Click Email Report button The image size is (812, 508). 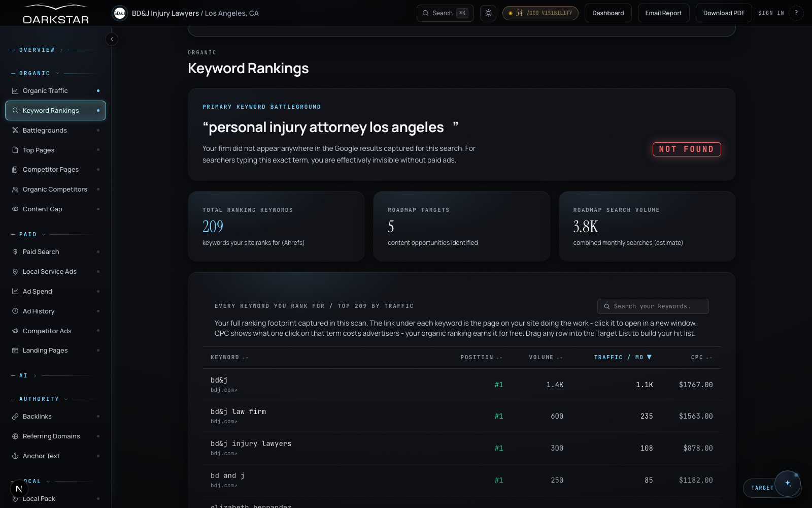(x=663, y=13)
